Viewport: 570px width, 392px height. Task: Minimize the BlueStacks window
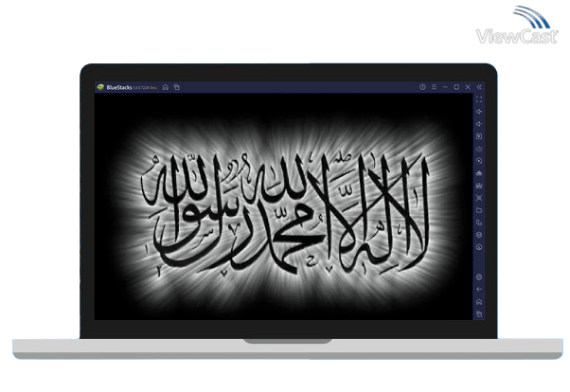coord(445,87)
